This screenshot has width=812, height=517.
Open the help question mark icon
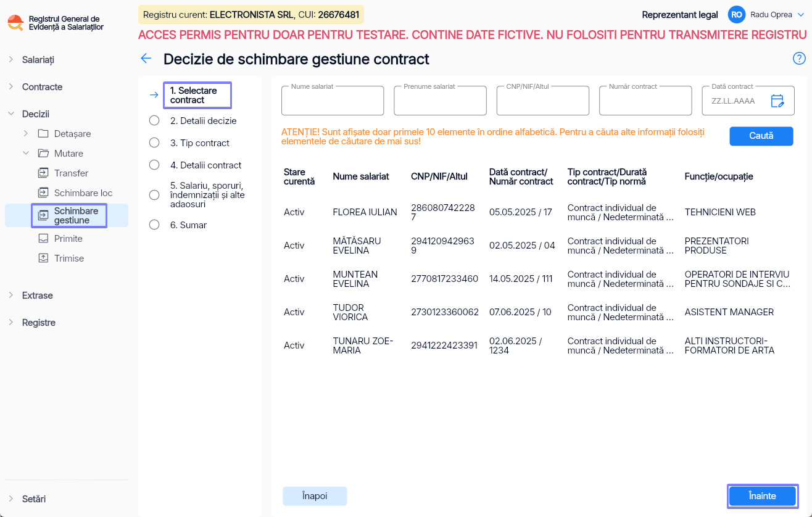coord(799,59)
